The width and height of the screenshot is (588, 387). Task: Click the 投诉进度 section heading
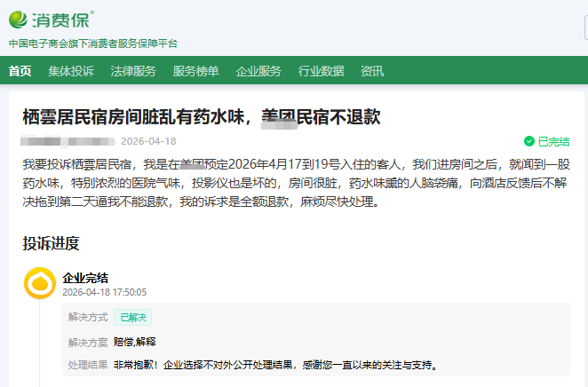51,243
